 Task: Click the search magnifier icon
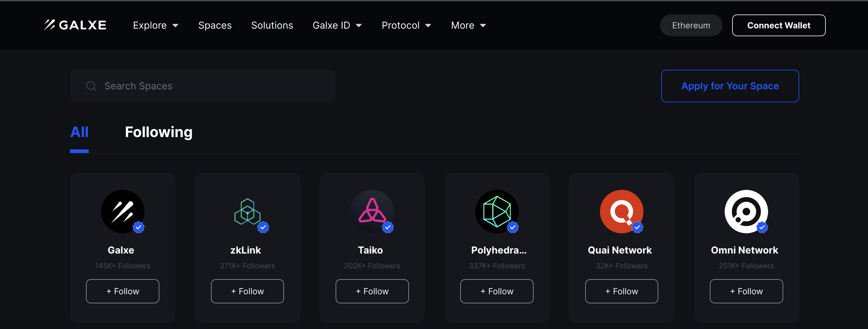tap(91, 86)
